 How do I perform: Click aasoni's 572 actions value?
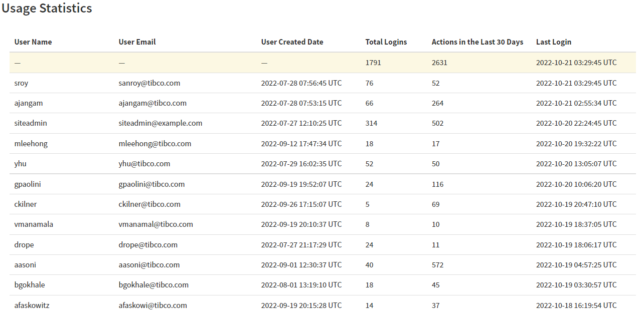click(x=437, y=265)
